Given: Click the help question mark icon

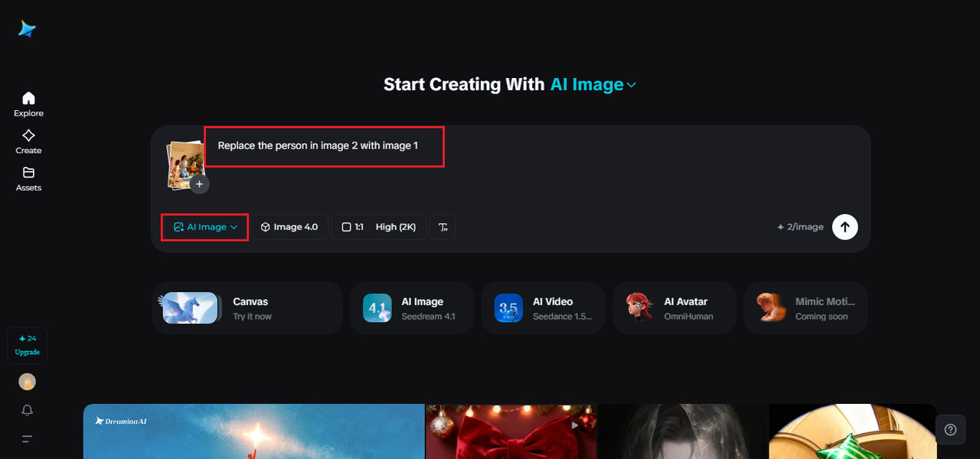Looking at the screenshot, I should [x=950, y=429].
